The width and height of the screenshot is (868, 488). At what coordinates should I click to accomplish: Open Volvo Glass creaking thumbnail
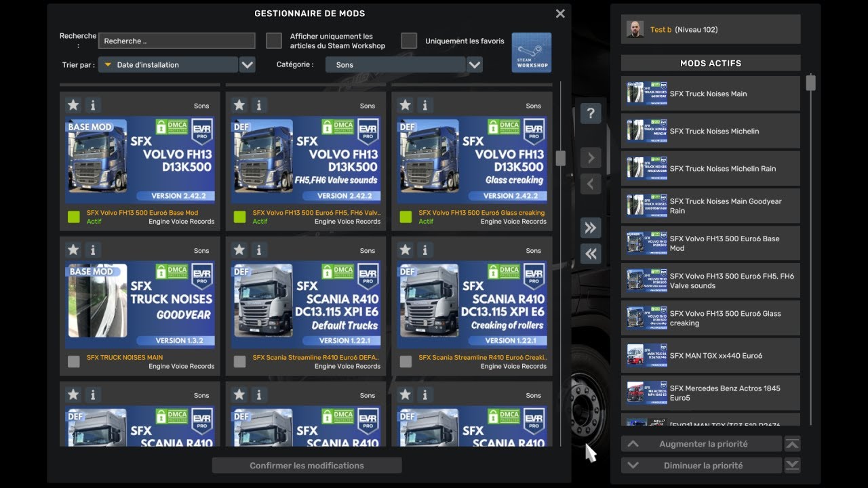tap(472, 161)
